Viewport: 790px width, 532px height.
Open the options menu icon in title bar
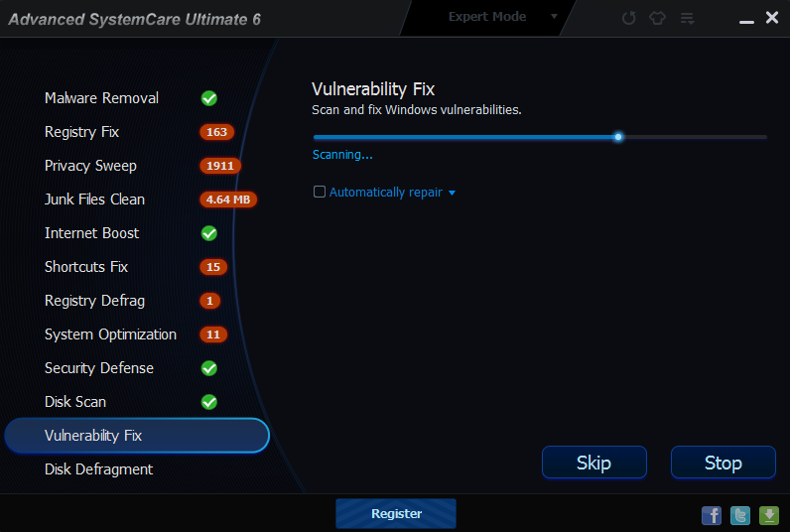coord(687,19)
